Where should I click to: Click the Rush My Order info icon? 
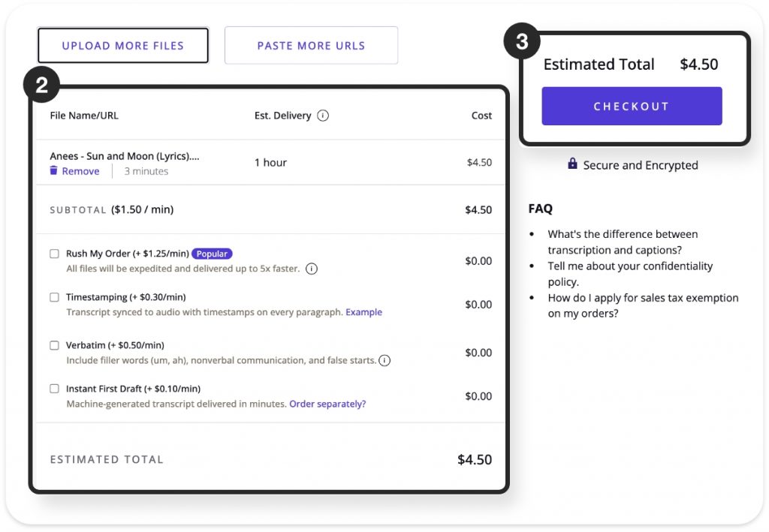[x=312, y=269]
